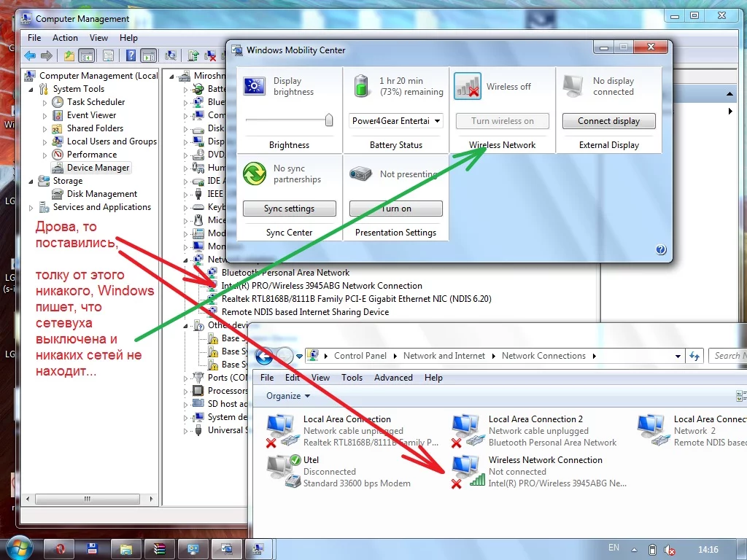The image size is (747, 560).
Task: Click the muted volume icon in system tray
Action: (x=670, y=550)
